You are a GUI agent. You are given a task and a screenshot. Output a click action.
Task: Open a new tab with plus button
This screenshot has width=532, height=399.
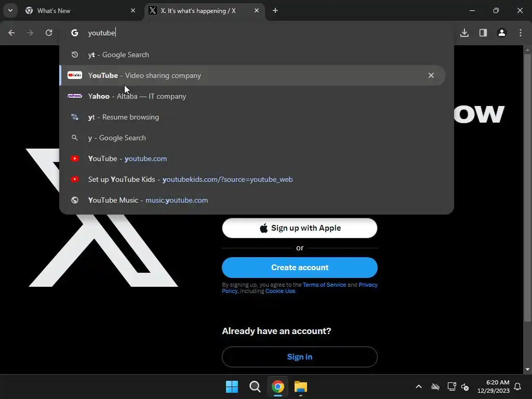(275, 10)
